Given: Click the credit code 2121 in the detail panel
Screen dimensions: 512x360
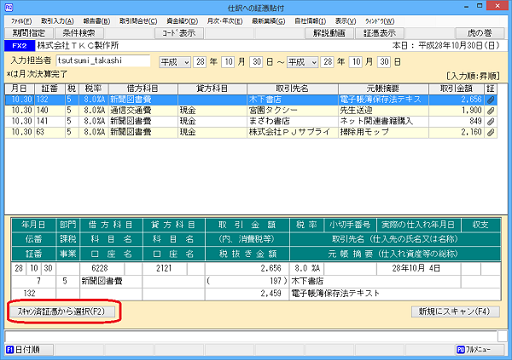Looking at the screenshot, I should click(x=165, y=269).
